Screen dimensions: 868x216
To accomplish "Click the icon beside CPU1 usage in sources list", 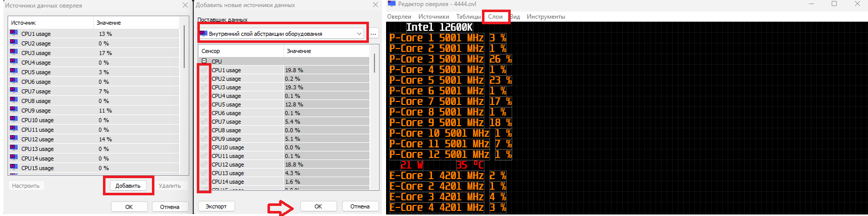I will (x=14, y=33).
